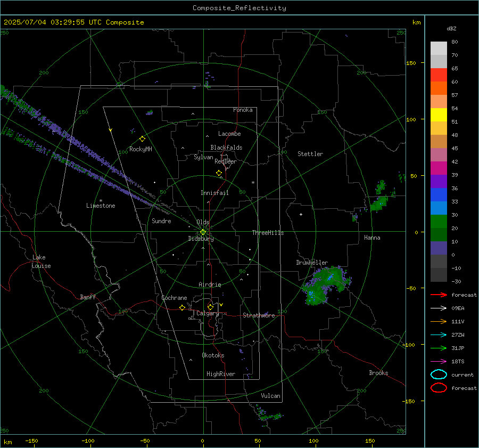Click the 18TS legend text
The width and height of the screenshot is (479, 448).
pos(458,362)
